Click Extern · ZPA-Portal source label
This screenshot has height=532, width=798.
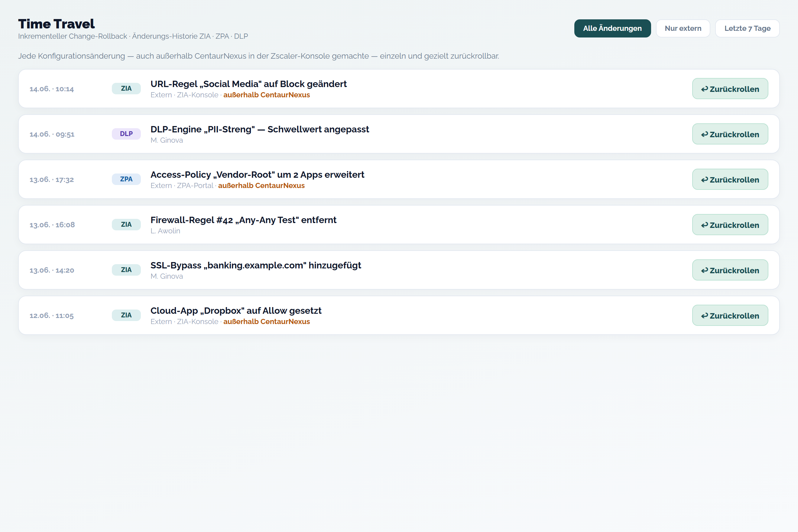[x=182, y=186]
